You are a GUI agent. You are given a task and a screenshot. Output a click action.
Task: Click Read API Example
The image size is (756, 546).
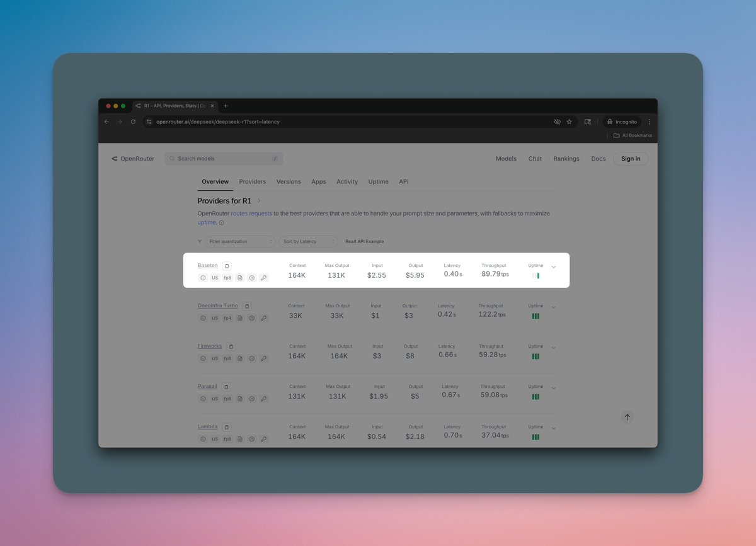click(364, 241)
